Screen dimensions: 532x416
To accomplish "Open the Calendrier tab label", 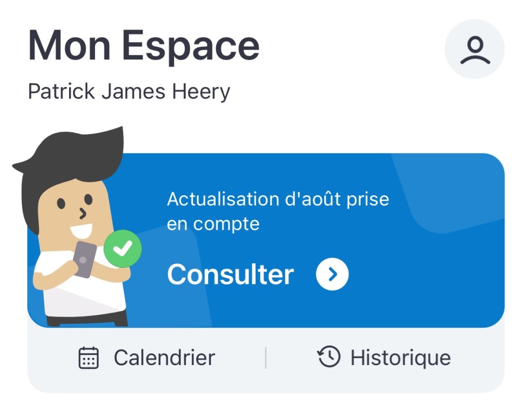I will 164,358.
